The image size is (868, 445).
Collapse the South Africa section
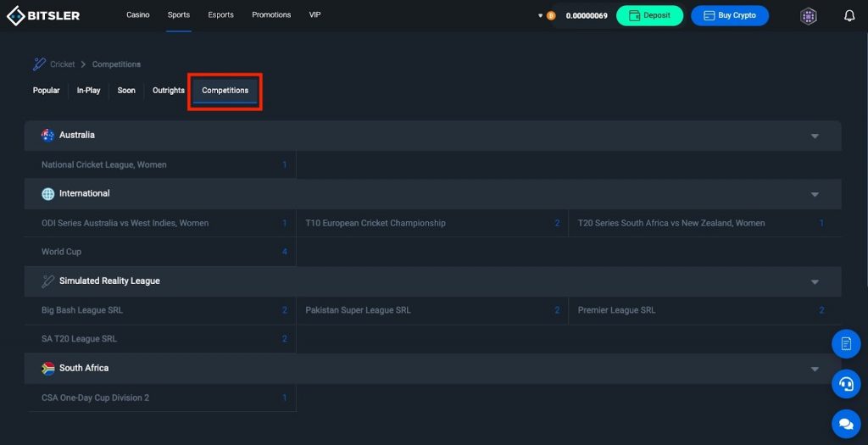click(815, 369)
